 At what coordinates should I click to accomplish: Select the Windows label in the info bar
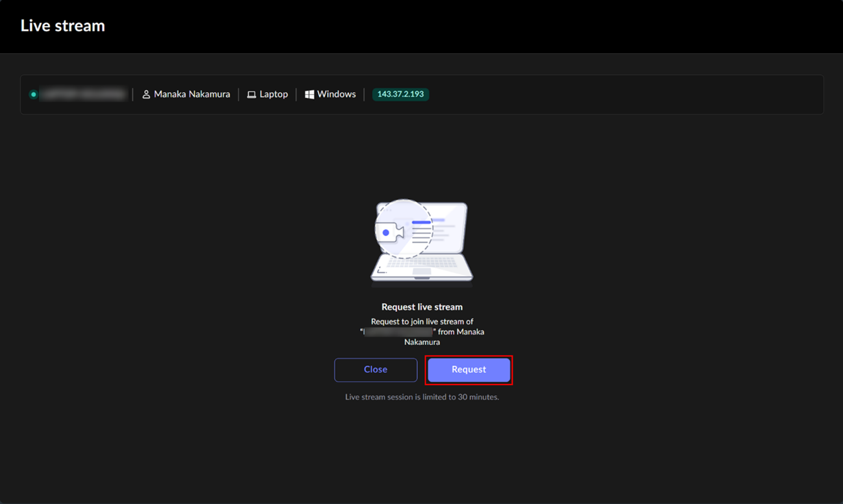(336, 94)
